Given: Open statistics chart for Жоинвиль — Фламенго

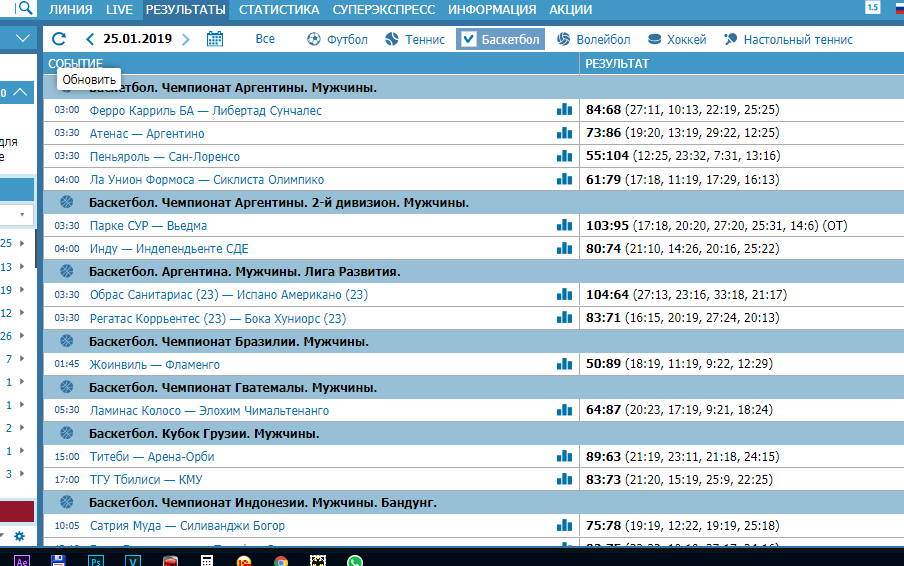Looking at the screenshot, I should (x=564, y=365).
